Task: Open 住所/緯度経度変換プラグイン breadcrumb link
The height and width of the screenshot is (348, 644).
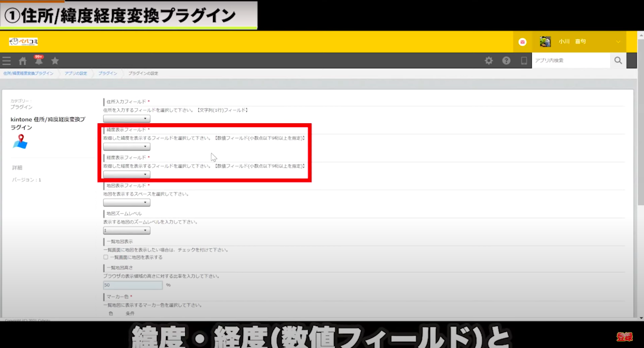Action: pyautogui.click(x=28, y=73)
